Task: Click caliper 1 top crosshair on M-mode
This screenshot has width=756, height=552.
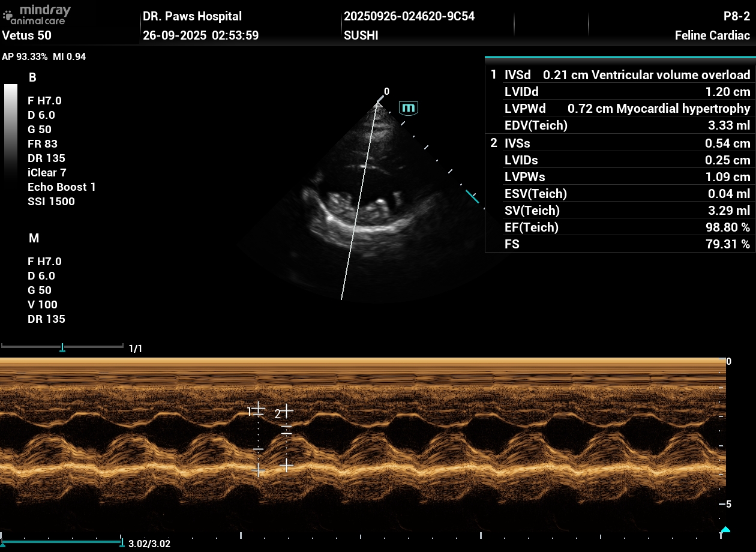Action: tap(258, 409)
